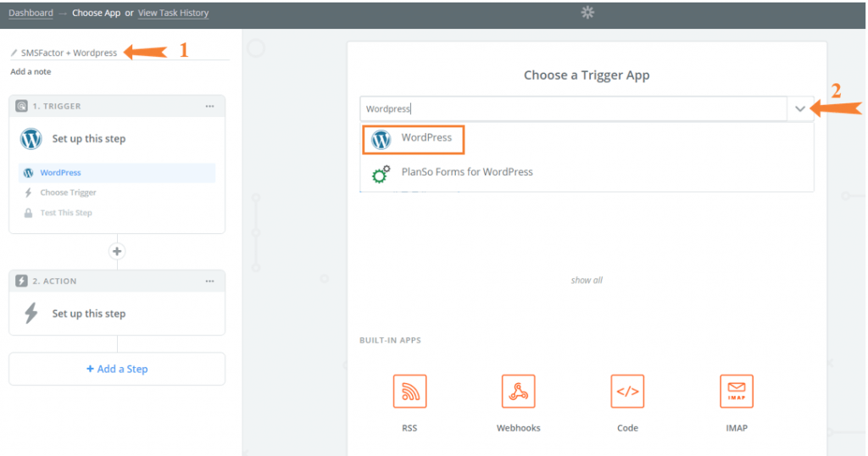Open the Trigger step three-dot menu
Viewport: 868px width, 456px height.
(210, 106)
